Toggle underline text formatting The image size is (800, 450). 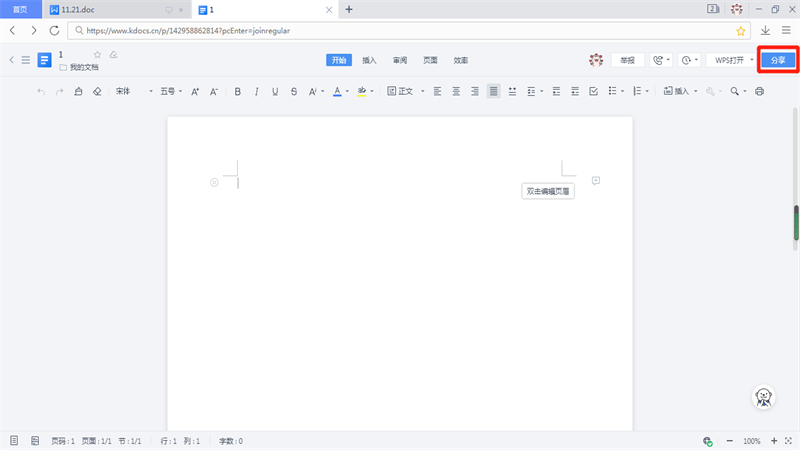[275, 91]
